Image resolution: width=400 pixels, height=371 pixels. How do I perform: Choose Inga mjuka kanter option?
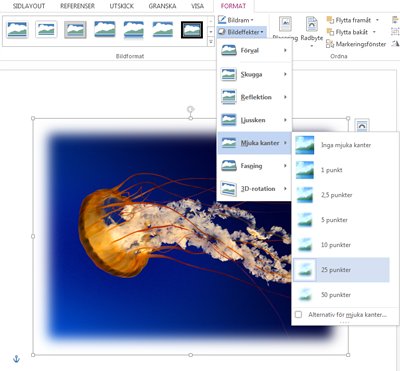click(x=341, y=145)
